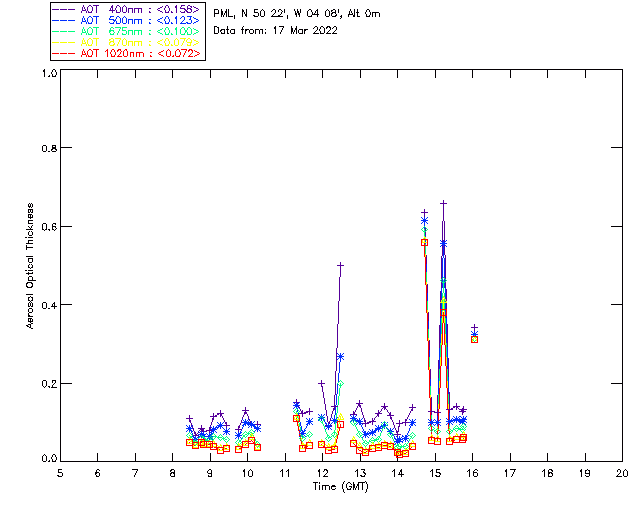Click the PML station location header text
The width and height of the screenshot is (640, 512).
297,14
